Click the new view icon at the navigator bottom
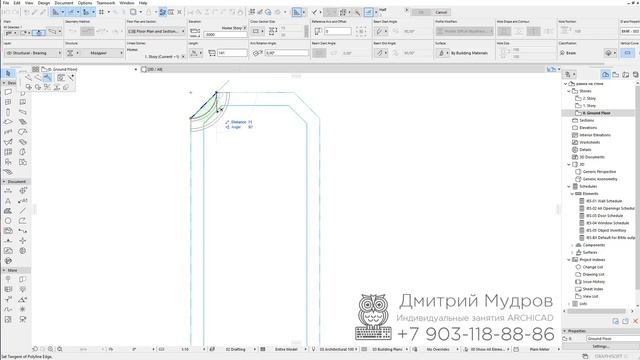 point(616,321)
